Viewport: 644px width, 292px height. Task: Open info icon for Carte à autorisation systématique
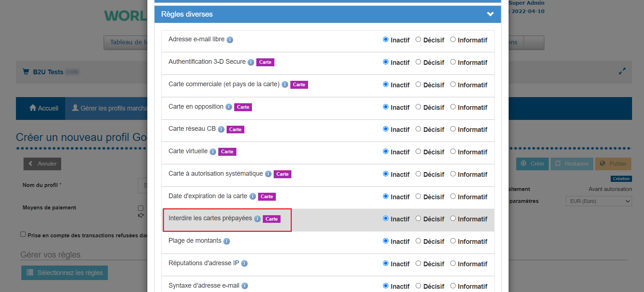point(268,174)
